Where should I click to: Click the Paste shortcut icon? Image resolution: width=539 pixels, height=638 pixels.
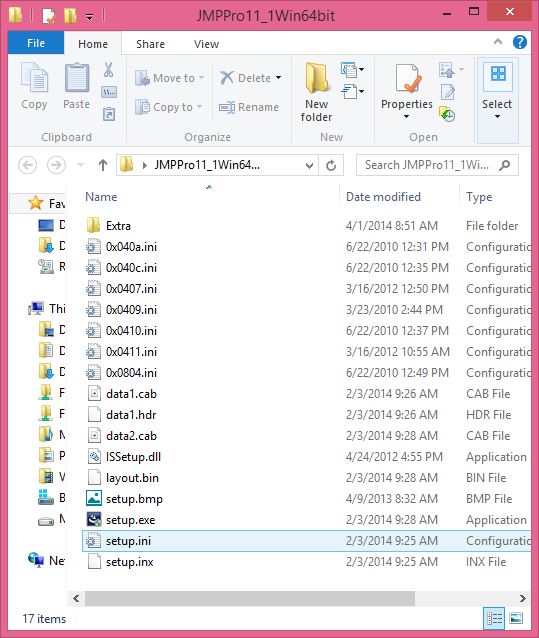tap(109, 114)
